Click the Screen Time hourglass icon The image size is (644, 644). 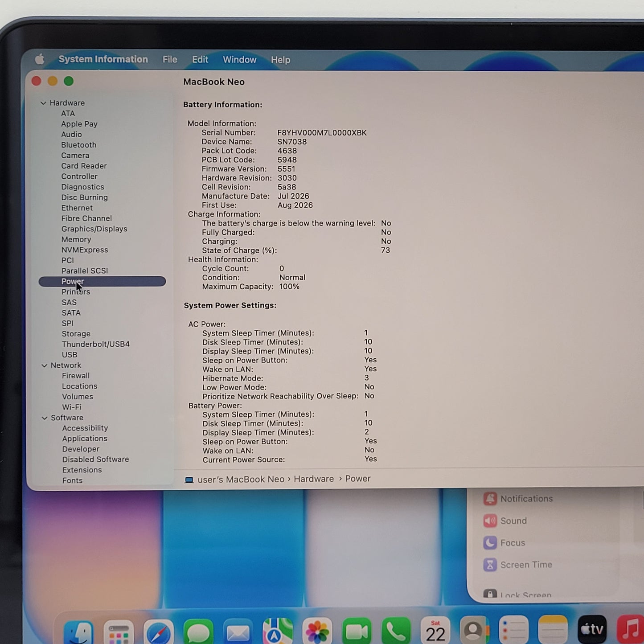[490, 565]
